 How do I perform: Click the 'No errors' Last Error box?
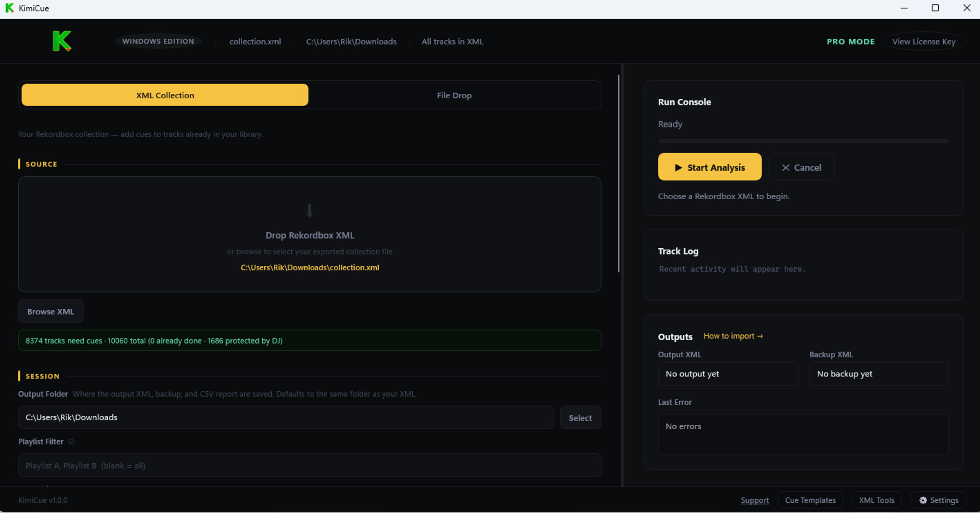point(803,435)
